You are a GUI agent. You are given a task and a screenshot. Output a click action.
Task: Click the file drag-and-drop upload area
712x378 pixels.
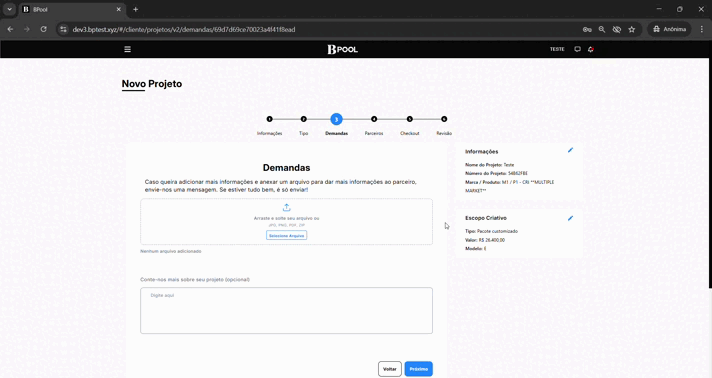coord(287,222)
